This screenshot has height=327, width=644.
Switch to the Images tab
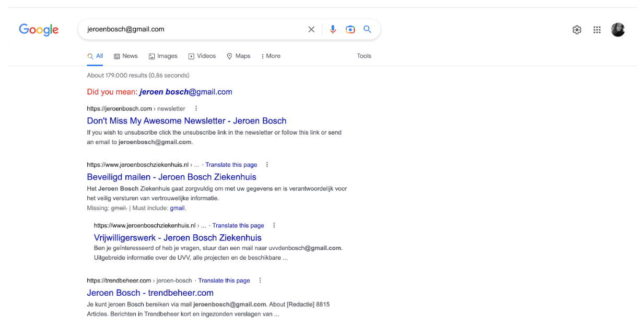(163, 56)
